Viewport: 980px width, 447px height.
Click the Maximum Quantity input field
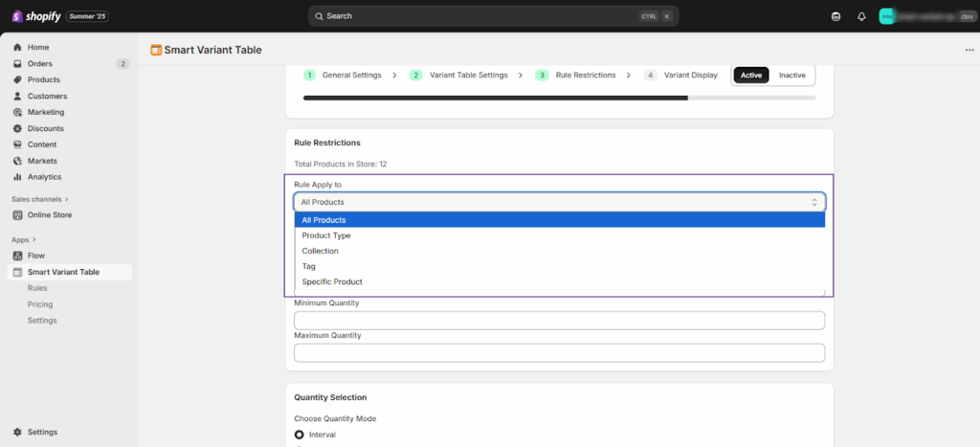(559, 352)
